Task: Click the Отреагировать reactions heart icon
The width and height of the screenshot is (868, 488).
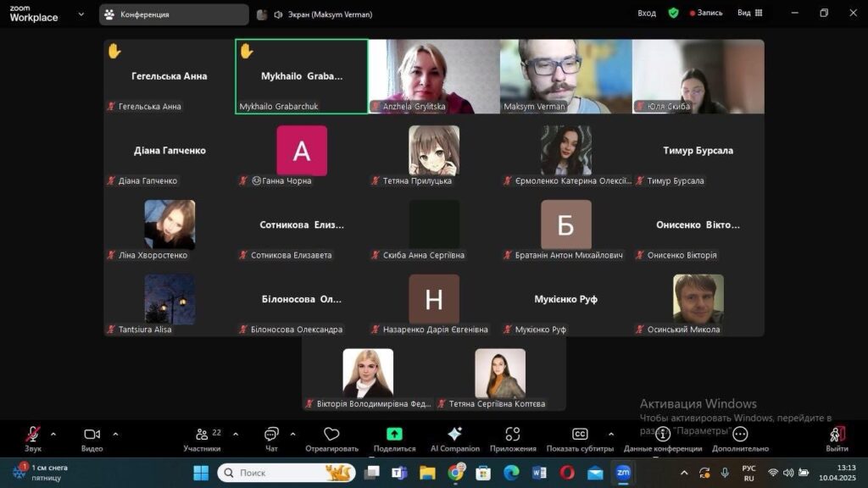Action: (x=331, y=435)
